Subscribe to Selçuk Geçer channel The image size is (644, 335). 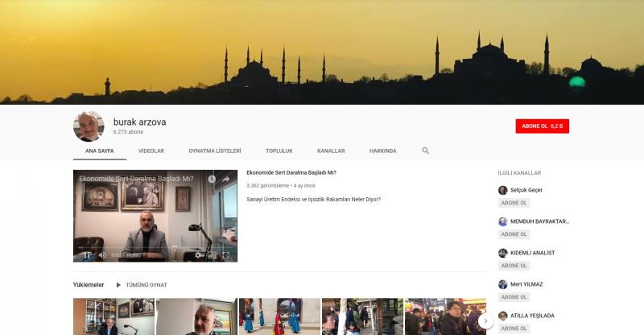[514, 203]
